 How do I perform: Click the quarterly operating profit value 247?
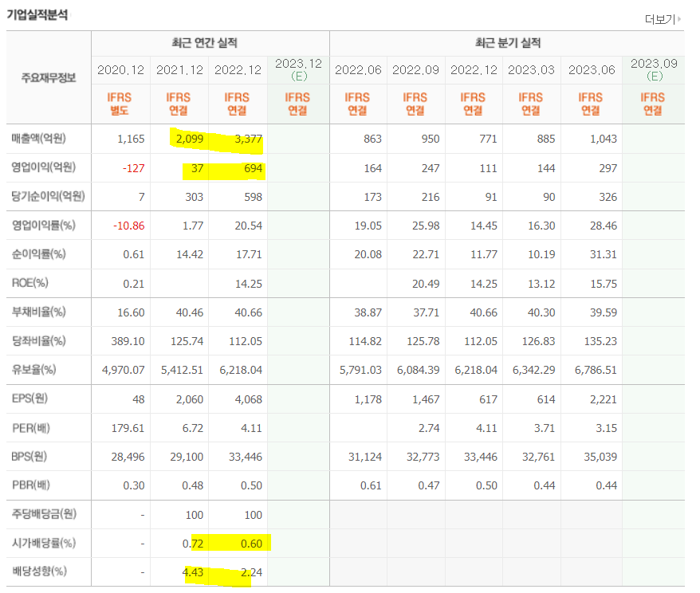(431, 168)
